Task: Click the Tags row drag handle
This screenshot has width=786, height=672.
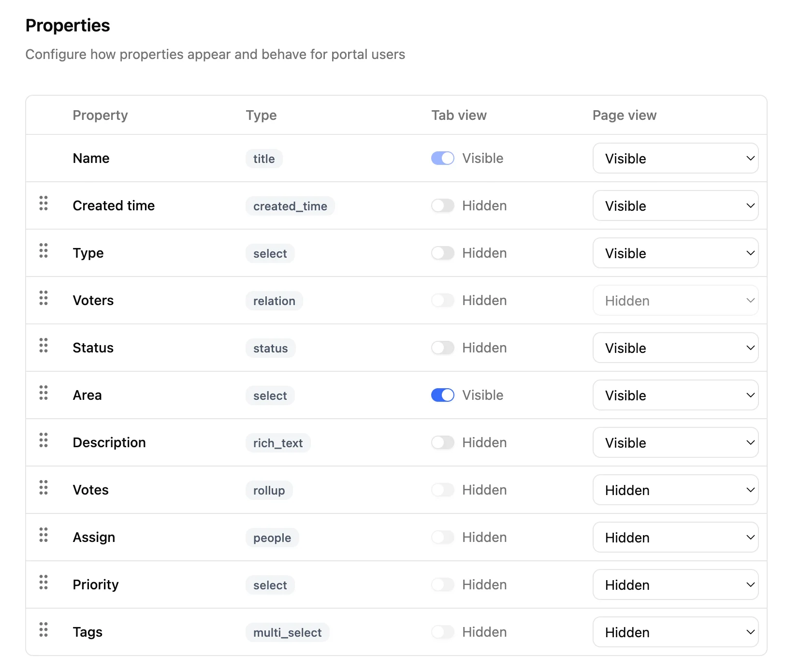Action: (44, 629)
